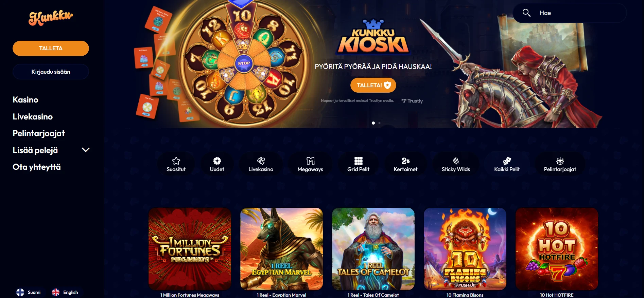The image size is (644, 298).
Task: Expand the Lisää pelejä chevron
Action: (x=86, y=150)
